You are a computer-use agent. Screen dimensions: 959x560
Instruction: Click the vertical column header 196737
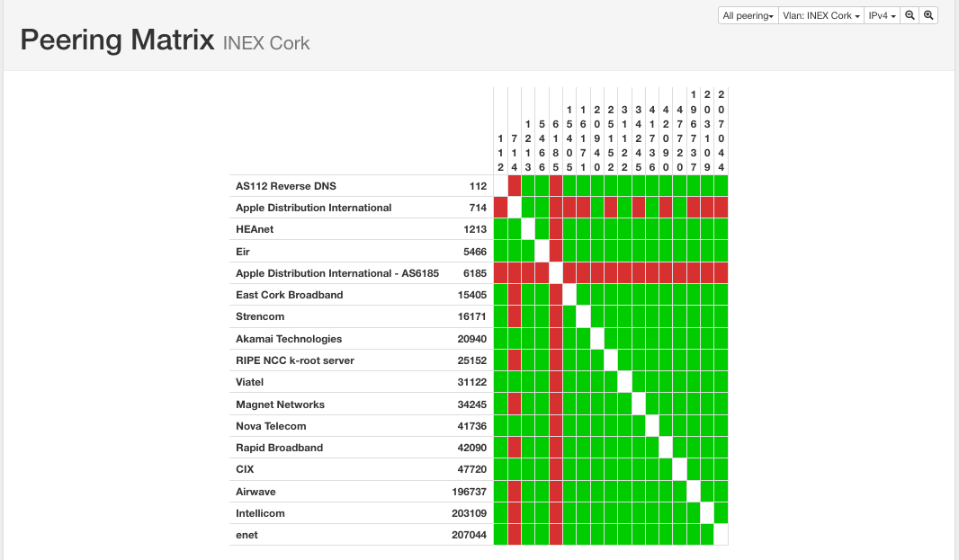[x=694, y=131]
